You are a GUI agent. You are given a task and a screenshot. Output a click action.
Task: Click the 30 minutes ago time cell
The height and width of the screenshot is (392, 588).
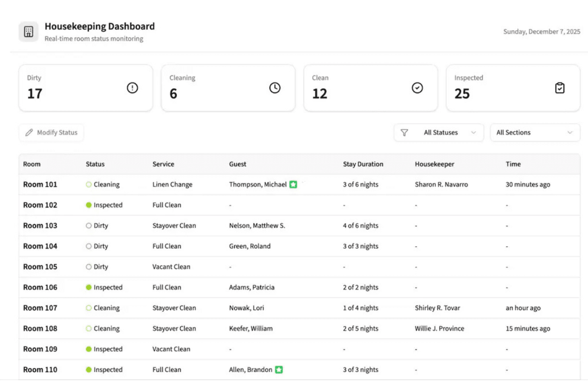528,184
